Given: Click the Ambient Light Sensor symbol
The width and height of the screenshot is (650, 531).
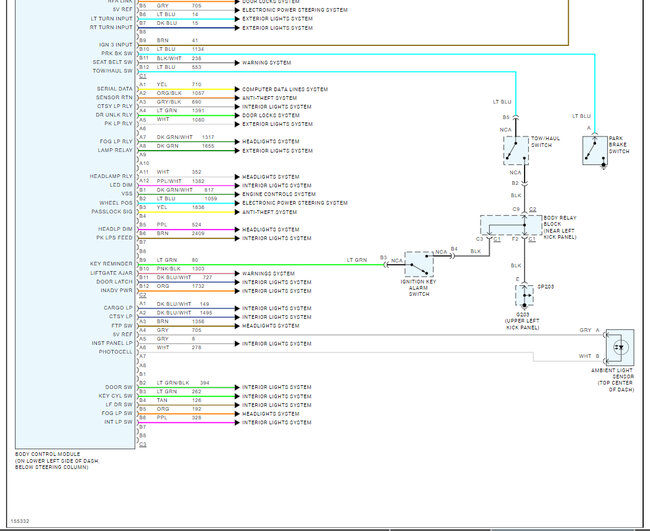Looking at the screenshot, I should pyautogui.click(x=620, y=347).
